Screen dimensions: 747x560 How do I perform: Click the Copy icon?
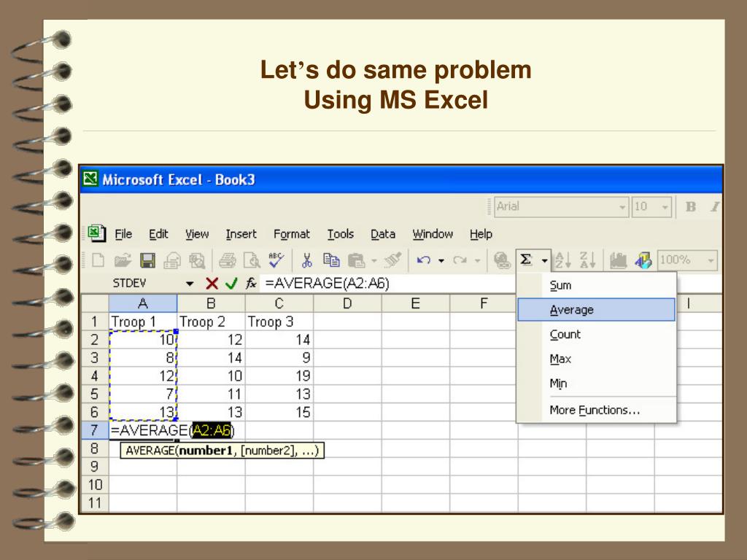331,260
